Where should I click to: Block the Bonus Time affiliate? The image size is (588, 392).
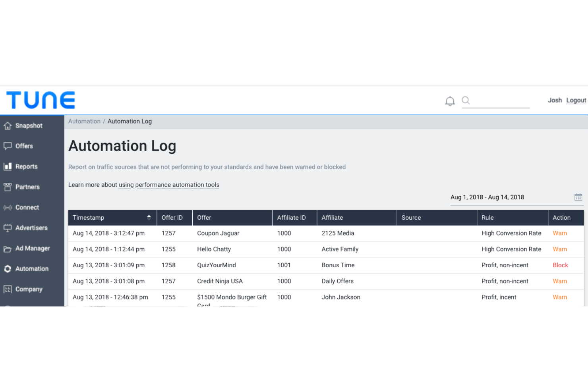(x=560, y=265)
